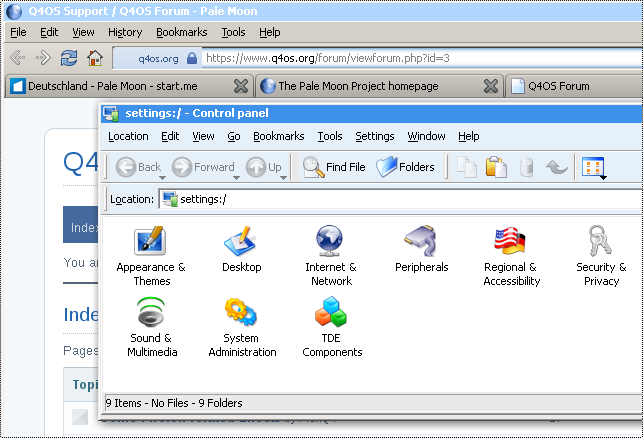The width and height of the screenshot is (643, 438).
Task: Expand the Back history dropdown arrow
Action: [162, 178]
